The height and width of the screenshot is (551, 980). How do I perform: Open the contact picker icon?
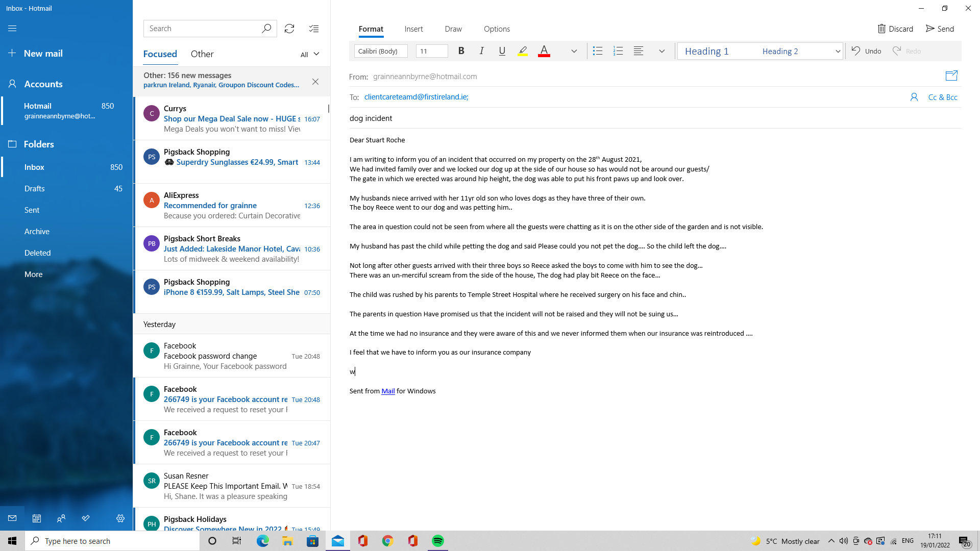click(x=914, y=97)
